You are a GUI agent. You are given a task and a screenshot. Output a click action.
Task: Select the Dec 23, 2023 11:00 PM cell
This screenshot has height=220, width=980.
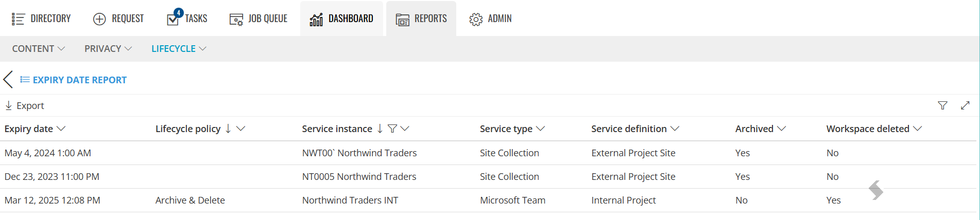pos(52,176)
